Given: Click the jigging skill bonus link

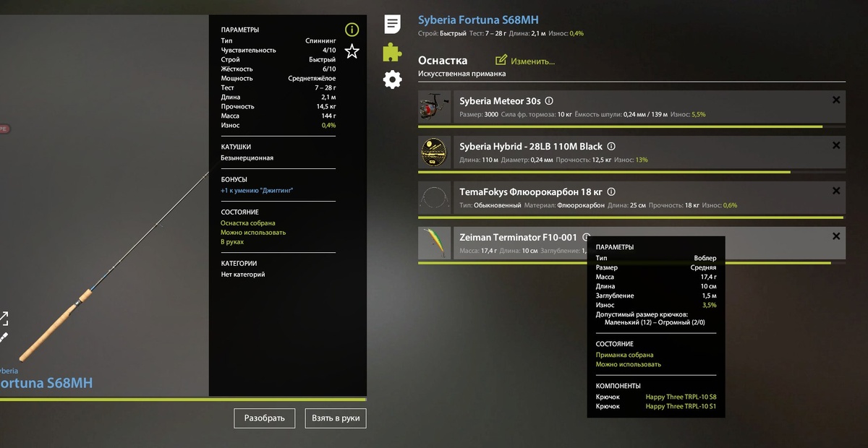Looking at the screenshot, I should 257,190.
